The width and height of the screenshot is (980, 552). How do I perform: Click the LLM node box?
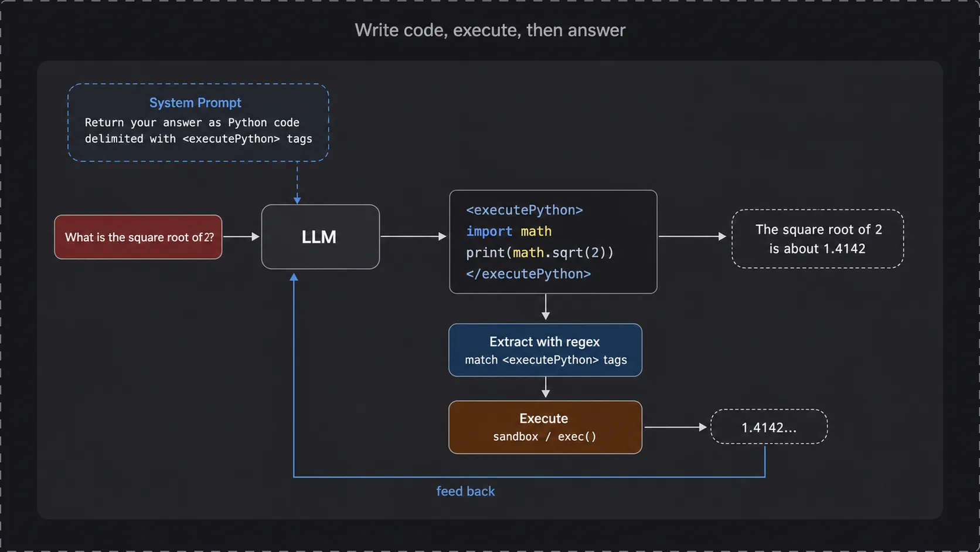point(321,237)
